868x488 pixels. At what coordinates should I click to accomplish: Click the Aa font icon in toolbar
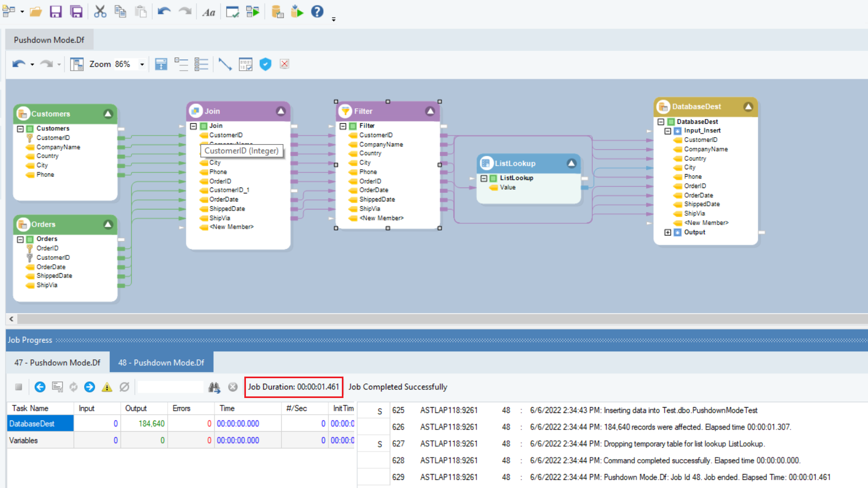pos(209,12)
